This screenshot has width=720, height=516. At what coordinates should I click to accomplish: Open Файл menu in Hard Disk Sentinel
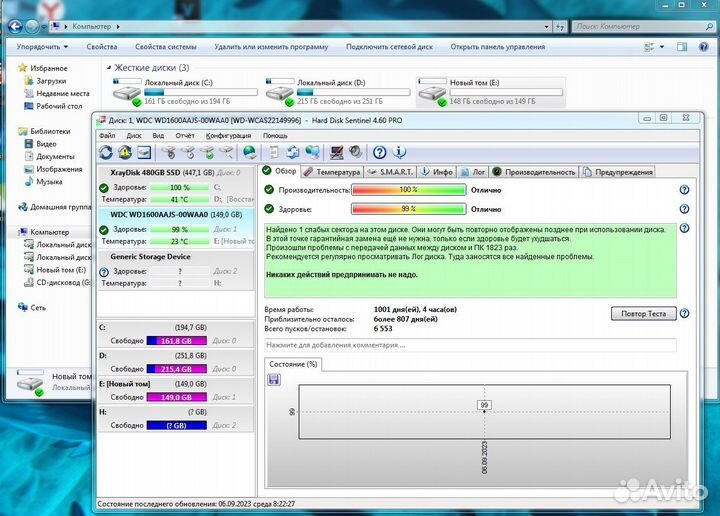coord(107,135)
